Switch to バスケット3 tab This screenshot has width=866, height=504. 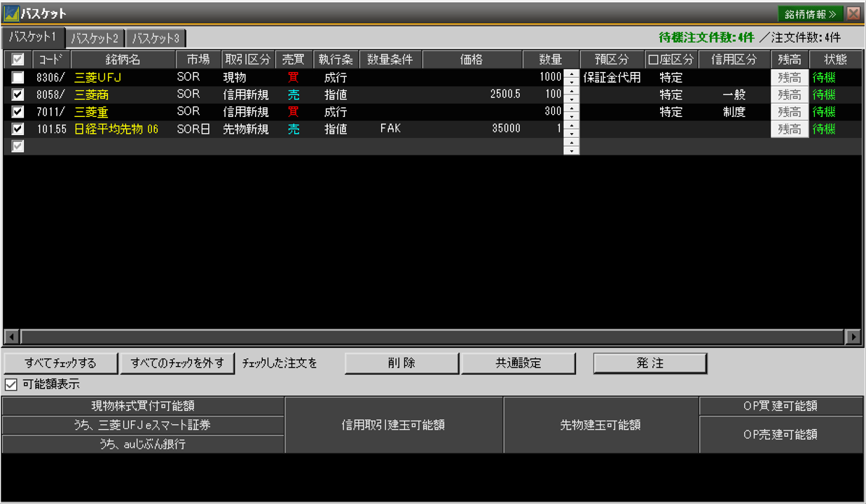[156, 38]
